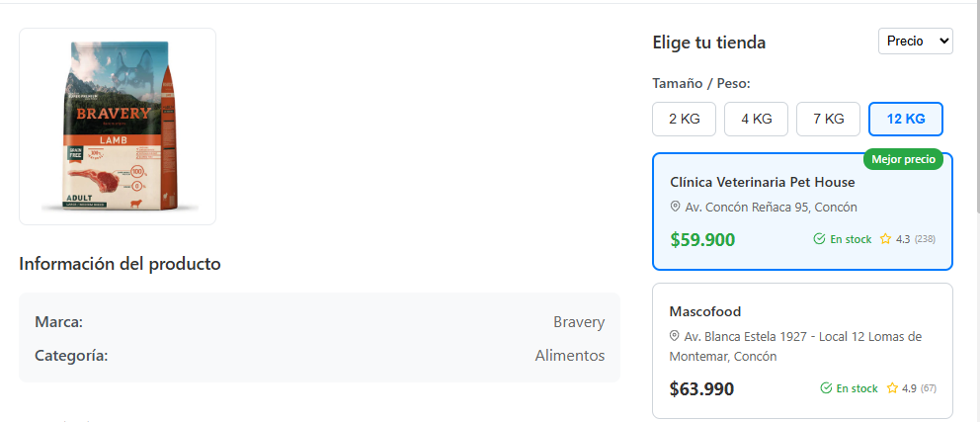Select the 7 KG size option
Screen dimensions: 980x422
828,119
